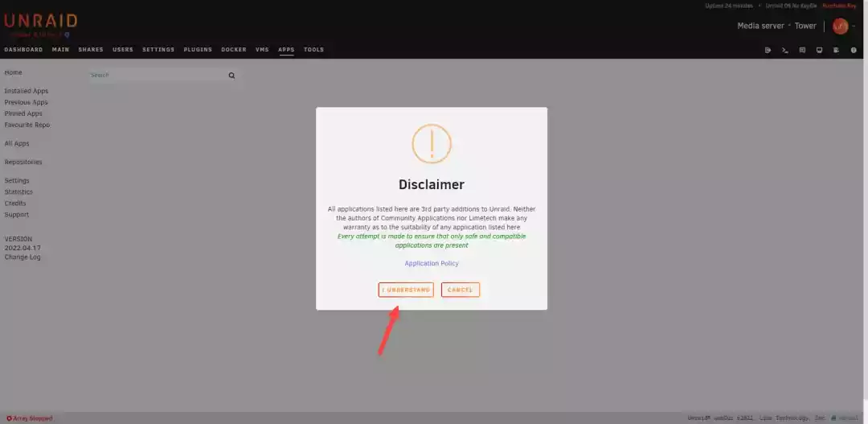Click the logout icon in the top toolbar
868x424 pixels.
(x=768, y=50)
